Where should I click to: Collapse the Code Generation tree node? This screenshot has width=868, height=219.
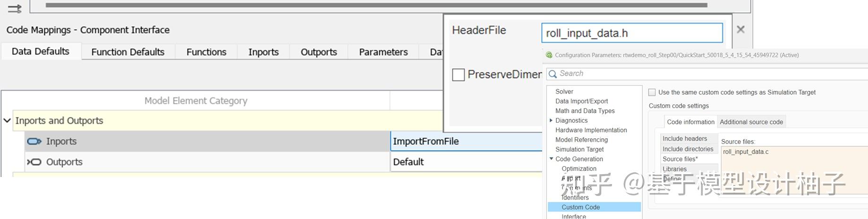coord(551,159)
